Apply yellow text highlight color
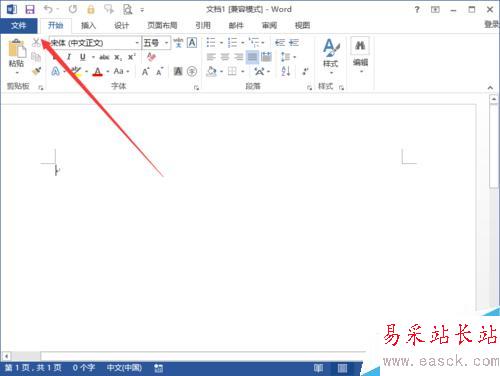This screenshot has height=376, width=500. pos(77,71)
